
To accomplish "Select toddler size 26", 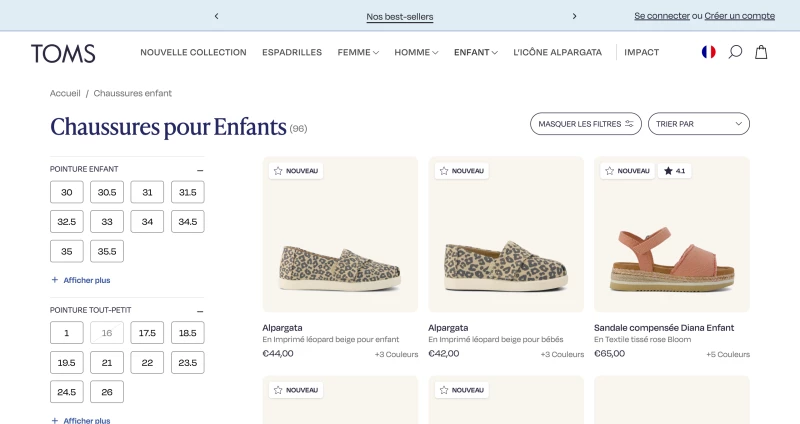I will click(x=107, y=392).
